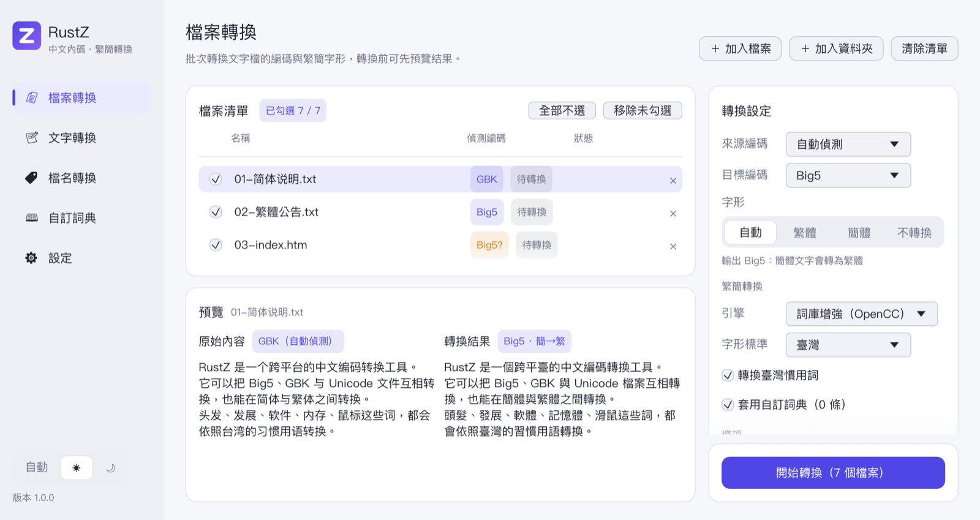
Task: Click the RustZ logo icon
Action: (26, 36)
